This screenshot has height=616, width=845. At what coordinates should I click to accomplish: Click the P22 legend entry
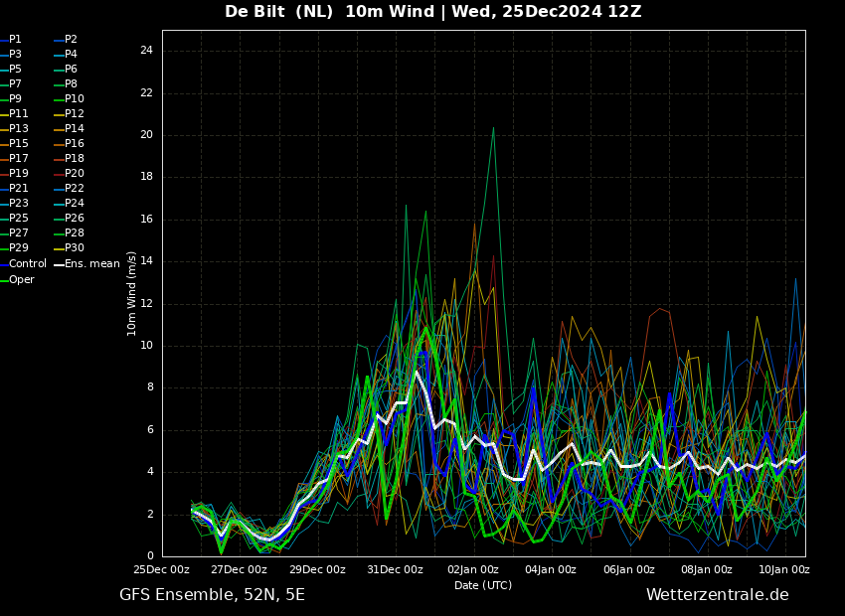69,189
